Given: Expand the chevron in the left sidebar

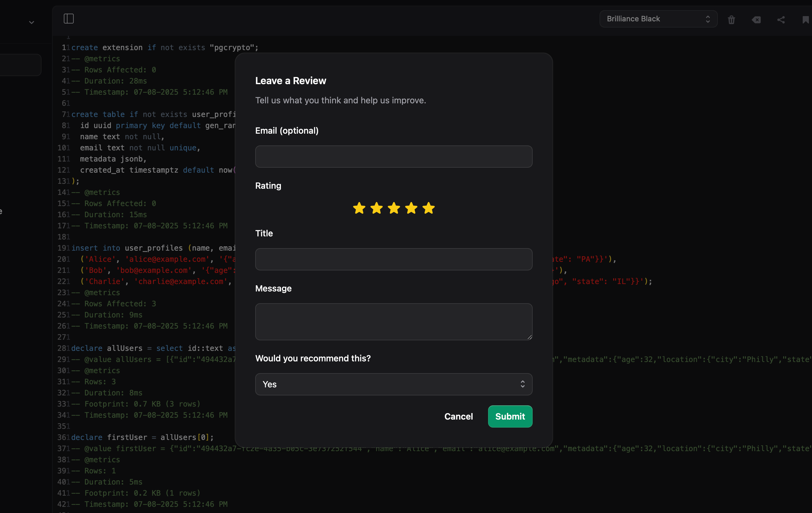Looking at the screenshot, I should pyautogui.click(x=31, y=23).
